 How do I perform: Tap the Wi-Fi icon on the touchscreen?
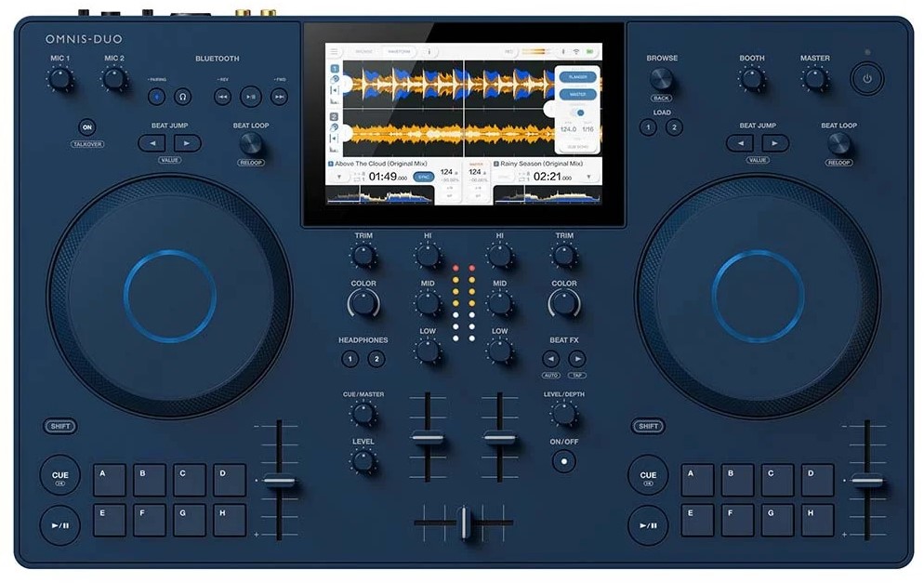(576, 52)
